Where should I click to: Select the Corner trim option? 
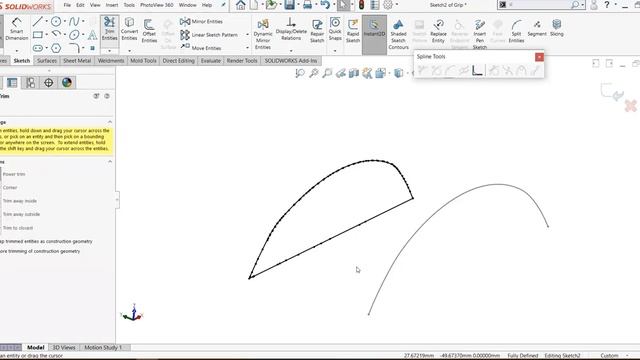[x=9, y=187]
